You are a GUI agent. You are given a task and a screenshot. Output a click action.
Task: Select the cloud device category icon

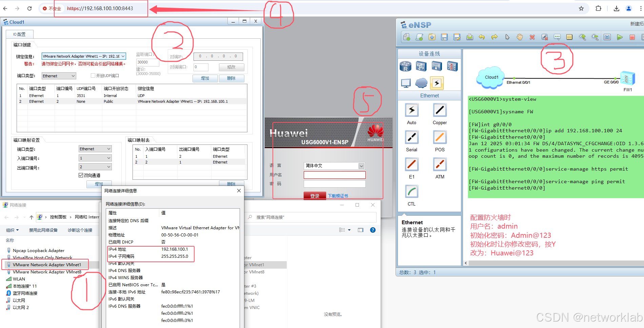(421, 83)
